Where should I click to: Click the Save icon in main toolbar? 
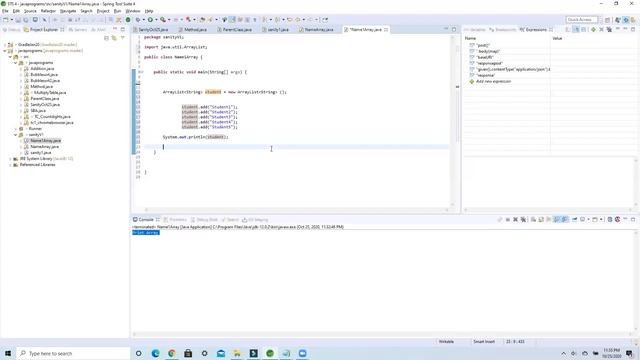(x=18, y=20)
